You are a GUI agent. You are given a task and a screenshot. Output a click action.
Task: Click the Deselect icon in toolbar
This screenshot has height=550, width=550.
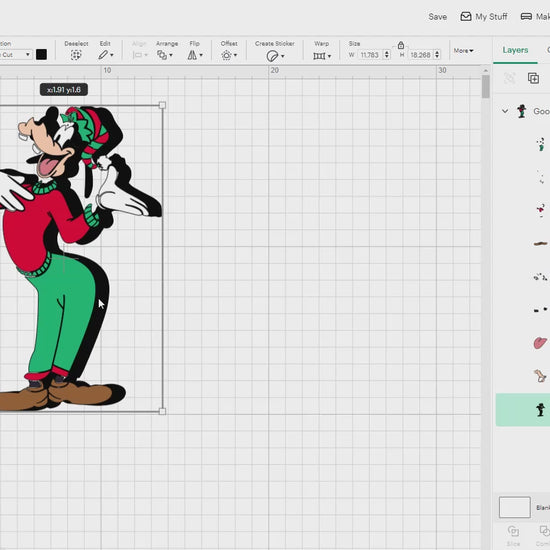pyautogui.click(x=76, y=55)
